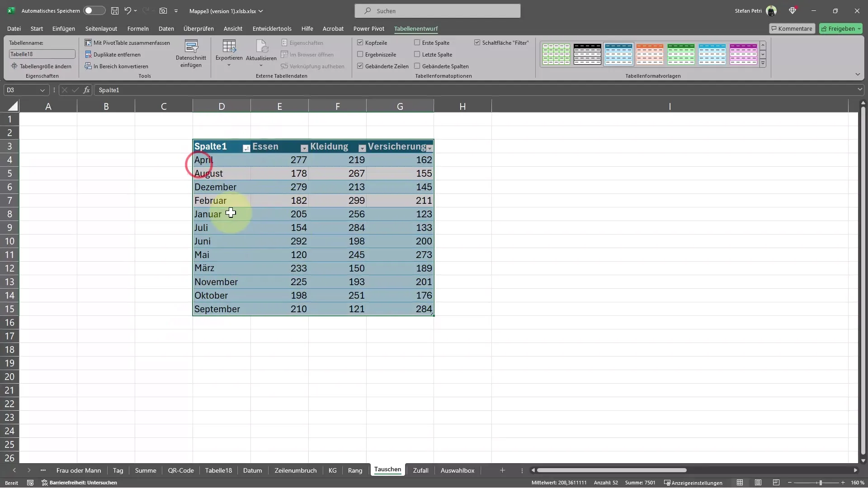Switch to the Einfügen tab
This screenshot has height=488, width=868.
point(64,28)
